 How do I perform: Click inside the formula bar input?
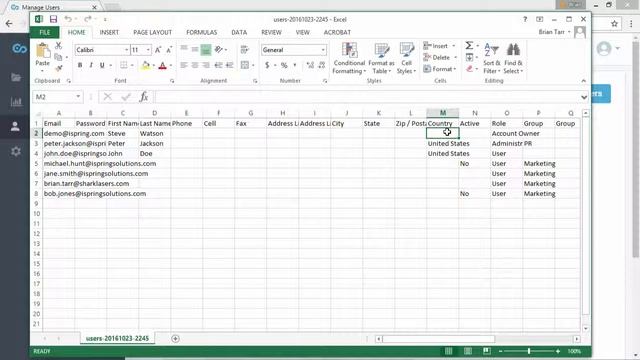(x=366, y=97)
